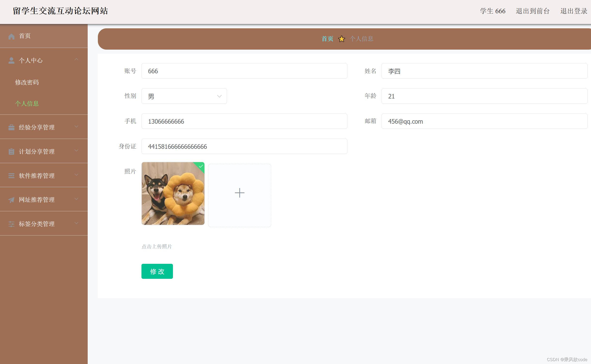The width and height of the screenshot is (591, 364).
Task: Click the green checkmark on the uploaded photo
Action: pos(201,167)
